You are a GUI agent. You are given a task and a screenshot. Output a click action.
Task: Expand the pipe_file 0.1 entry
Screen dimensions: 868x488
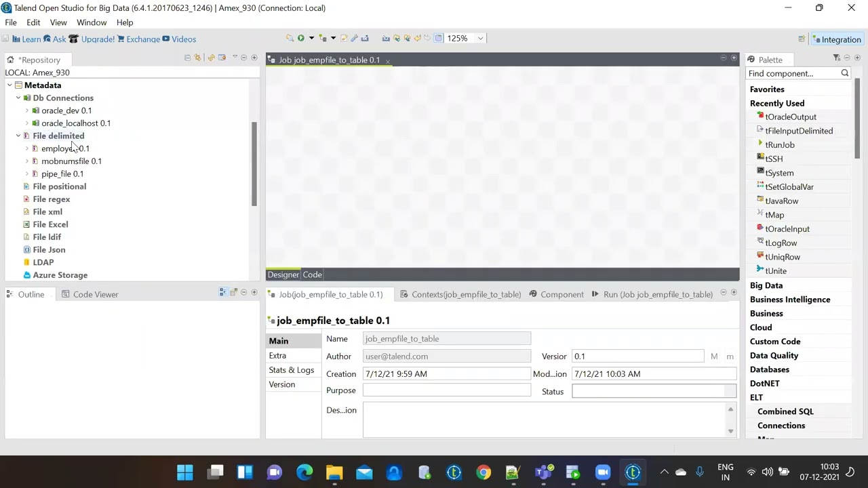pos(27,174)
